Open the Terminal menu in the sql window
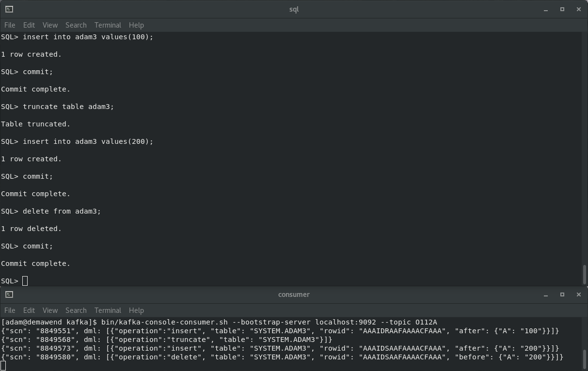588x371 pixels. click(108, 25)
